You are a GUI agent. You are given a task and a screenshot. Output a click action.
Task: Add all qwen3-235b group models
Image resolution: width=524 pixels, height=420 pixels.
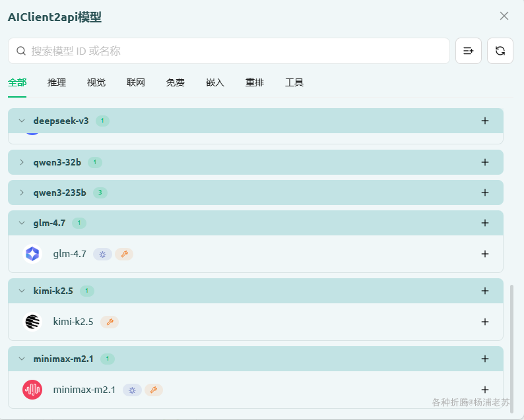pos(485,193)
